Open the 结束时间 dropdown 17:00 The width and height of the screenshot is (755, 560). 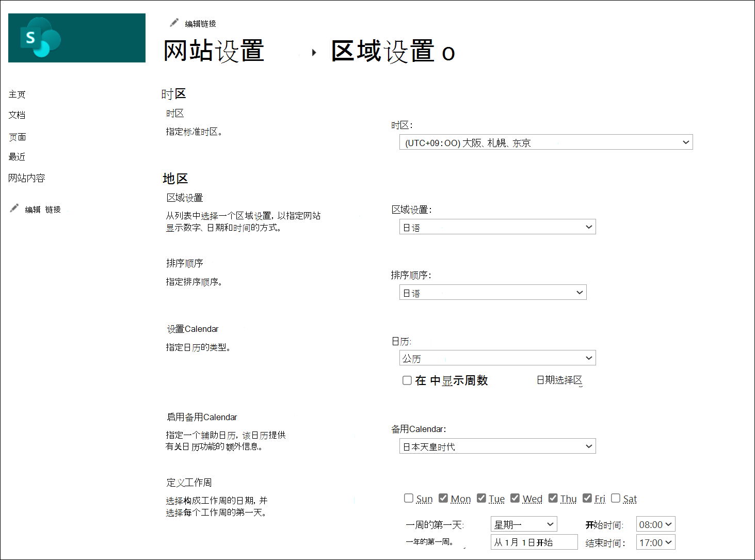point(655,542)
